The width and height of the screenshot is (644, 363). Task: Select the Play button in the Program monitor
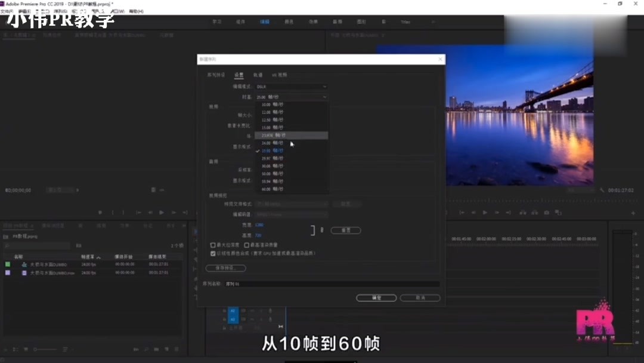coord(484,212)
